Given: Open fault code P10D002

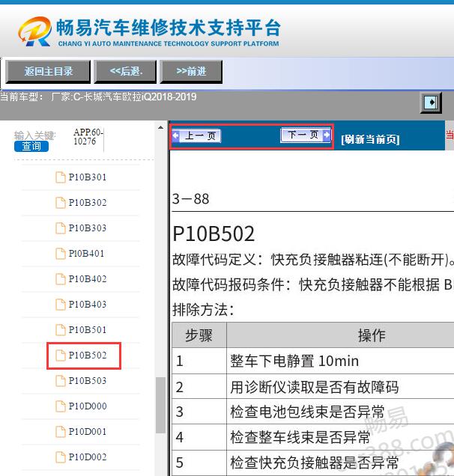Looking at the screenshot, I should [x=88, y=457].
